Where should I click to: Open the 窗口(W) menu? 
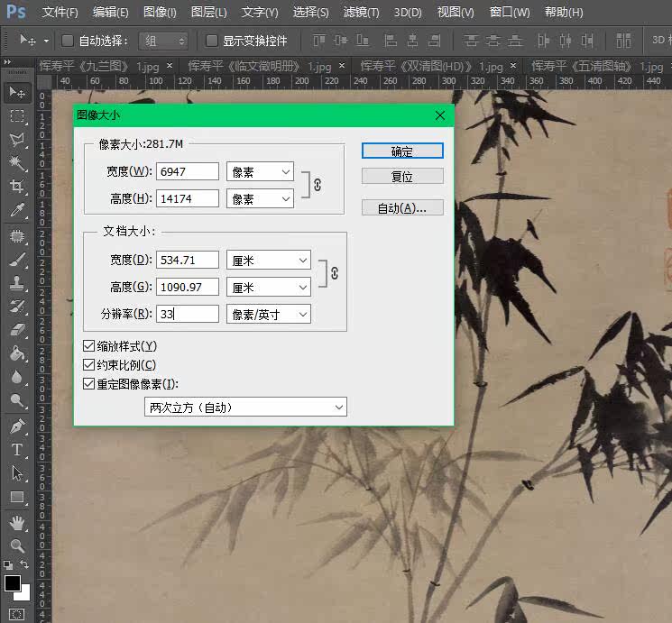(x=510, y=12)
